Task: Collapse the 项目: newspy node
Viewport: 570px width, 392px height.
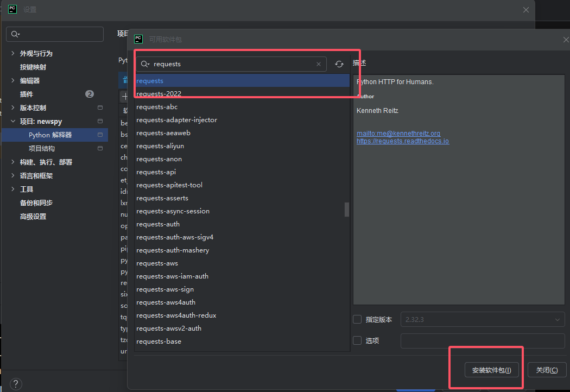Action: (x=12, y=121)
